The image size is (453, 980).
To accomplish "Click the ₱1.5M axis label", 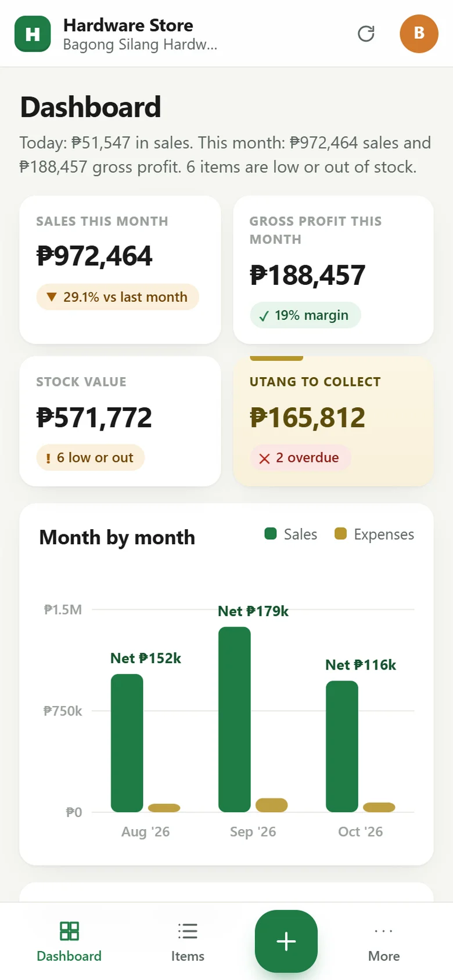I will click(x=63, y=610).
